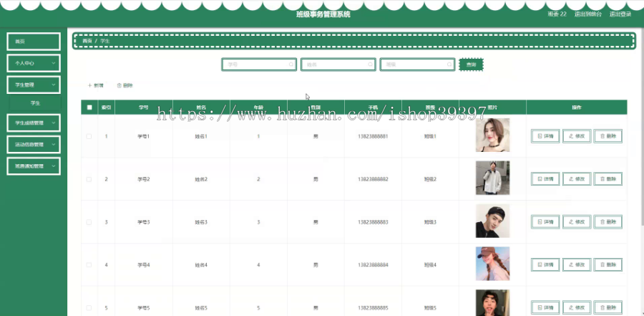Click 退出登录 in the header
Viewport: 644px width, 316px height.
620,14
